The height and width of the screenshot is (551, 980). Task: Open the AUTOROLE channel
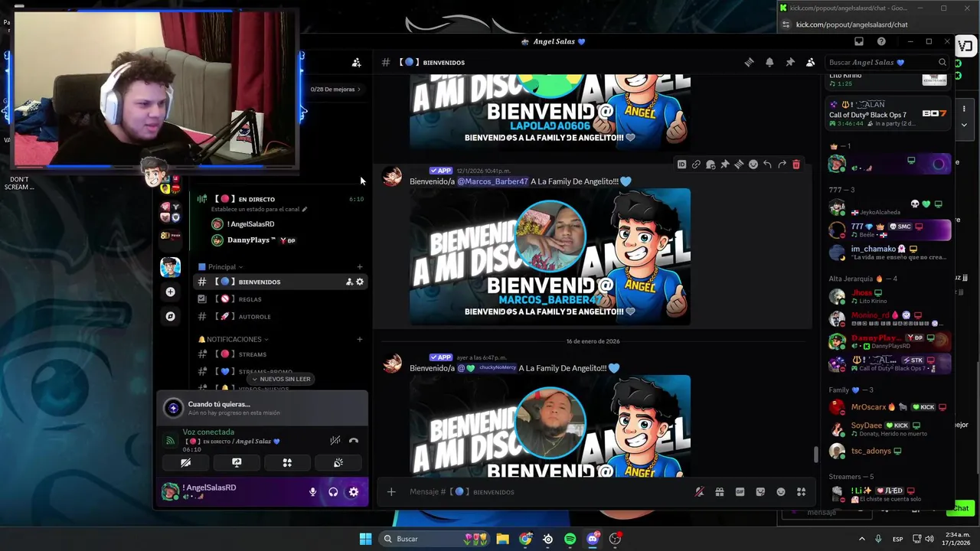click(280, 317)
